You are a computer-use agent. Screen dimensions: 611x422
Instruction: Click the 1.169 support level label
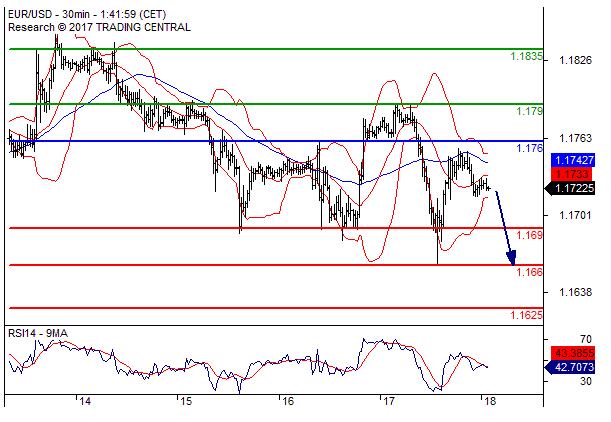coord(530,235)
